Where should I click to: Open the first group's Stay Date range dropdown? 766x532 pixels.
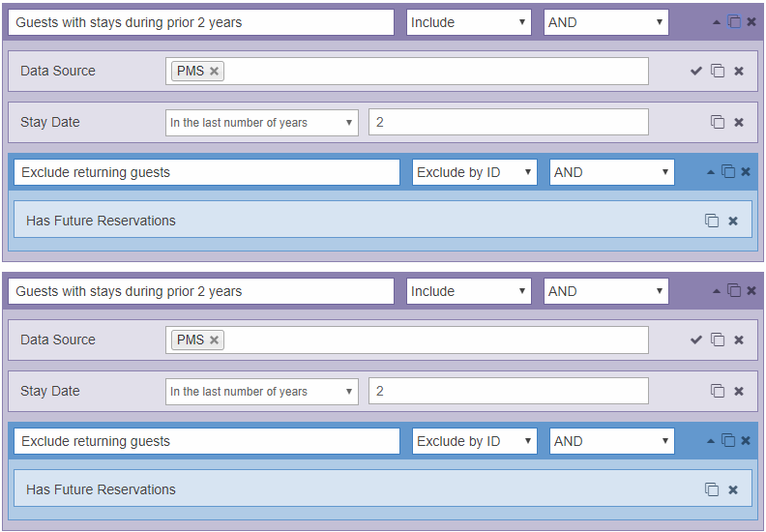coord(262,122)
